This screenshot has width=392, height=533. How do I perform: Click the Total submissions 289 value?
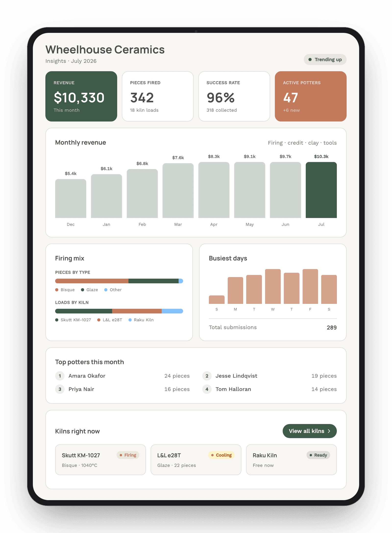[x=331, y=328]
